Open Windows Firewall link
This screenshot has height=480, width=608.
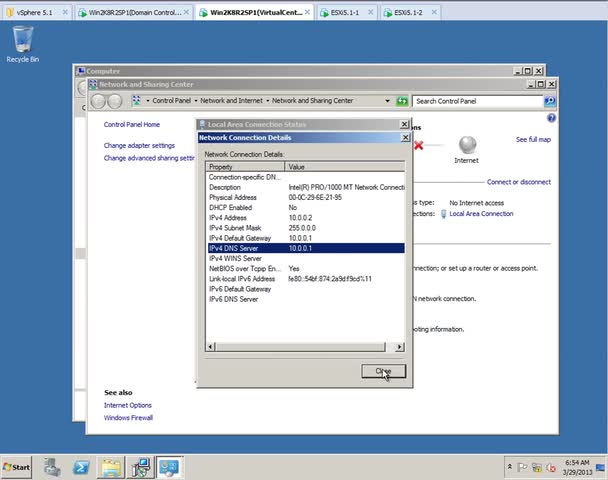128,418
